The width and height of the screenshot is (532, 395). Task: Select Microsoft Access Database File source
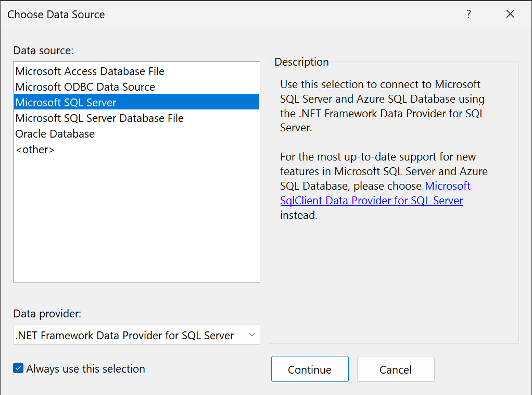(89, 71)
